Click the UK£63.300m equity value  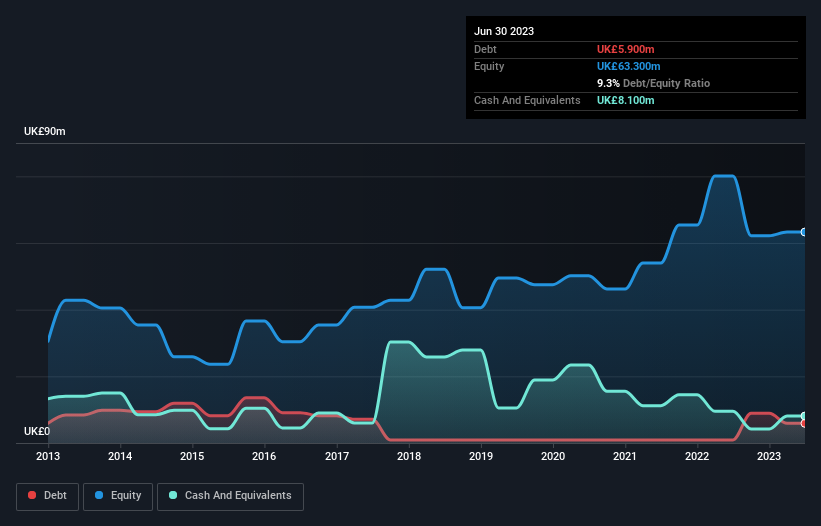(x=628, y=66)
